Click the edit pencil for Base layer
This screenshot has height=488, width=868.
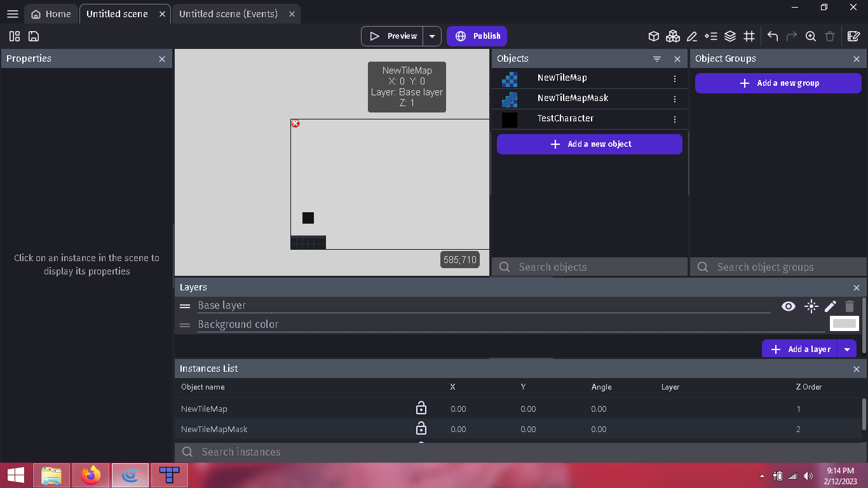coord(830,306)
